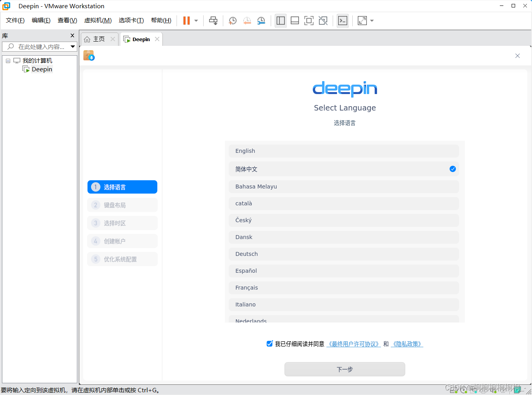Choose català language
This screenshot has width=532, height=395.
pos(344,203)
